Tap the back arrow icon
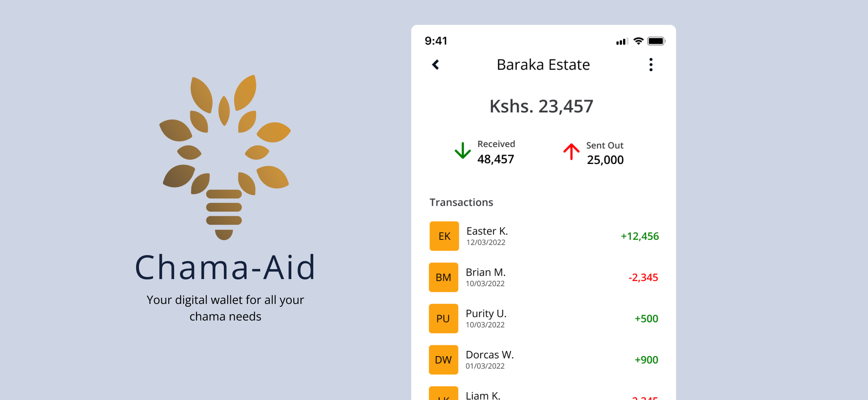 point(435,65)
